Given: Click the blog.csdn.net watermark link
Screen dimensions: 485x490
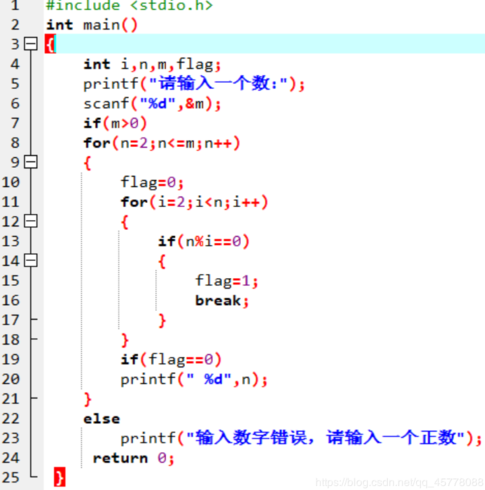Looking at the screenshot, I should tap(399, 482).
